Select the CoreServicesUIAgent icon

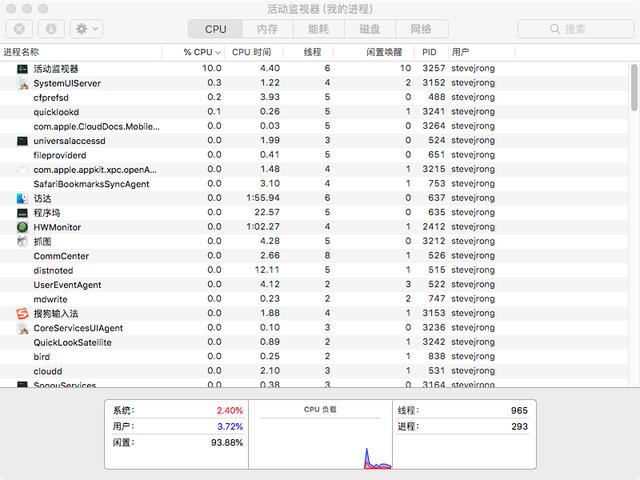click(x=22, y=328)
